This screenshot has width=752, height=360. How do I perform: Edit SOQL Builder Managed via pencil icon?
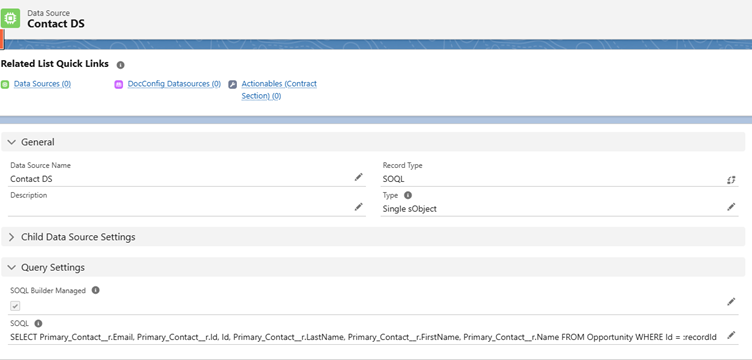click(731, 302)
